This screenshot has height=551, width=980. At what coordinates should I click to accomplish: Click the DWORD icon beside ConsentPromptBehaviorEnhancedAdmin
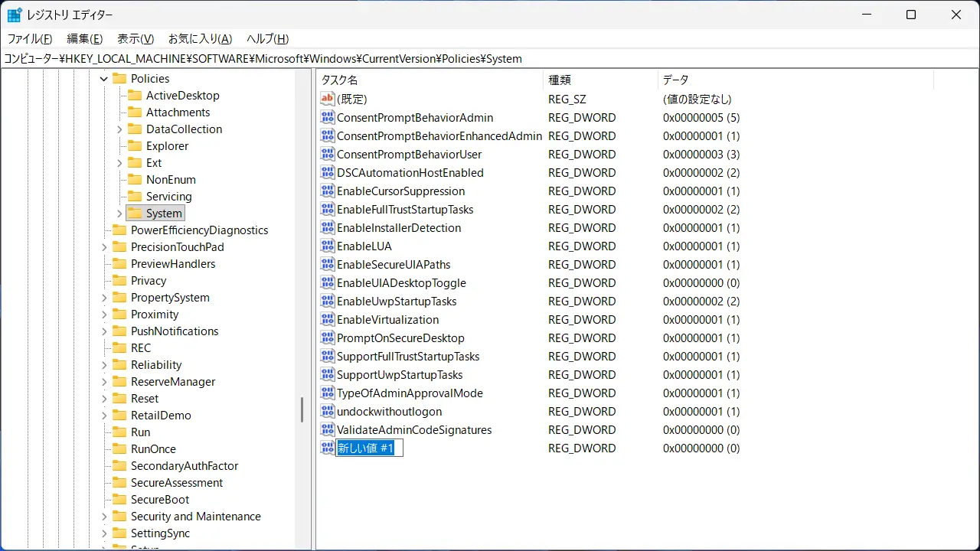pos(328,135)
